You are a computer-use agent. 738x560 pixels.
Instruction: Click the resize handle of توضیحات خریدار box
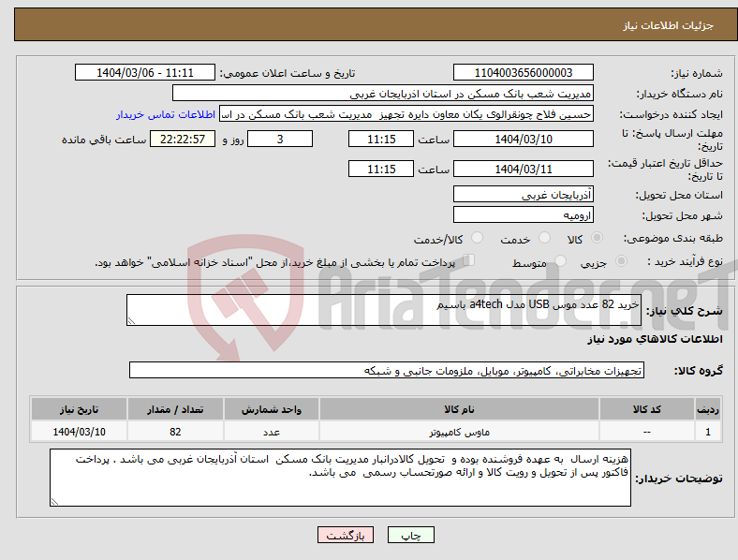(54, 502)
